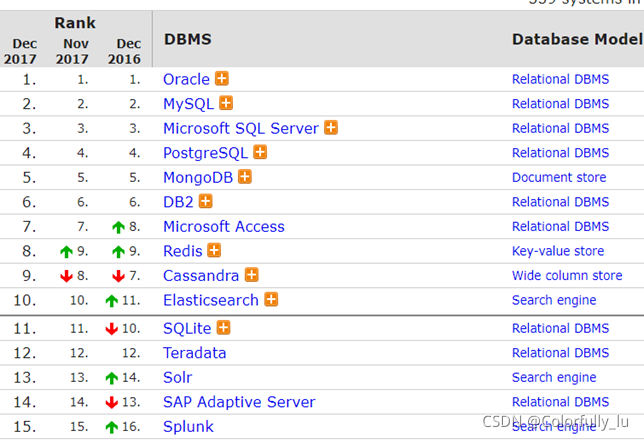Image resolution: width=644 pixels, height=440 pixels.
Task: Click Relational DBMS in the PostgreSQL row
Action: coord(560,153)
